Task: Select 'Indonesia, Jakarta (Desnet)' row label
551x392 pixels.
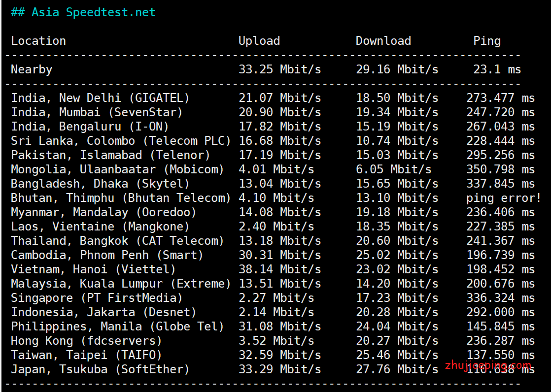Action: [103, 312]
